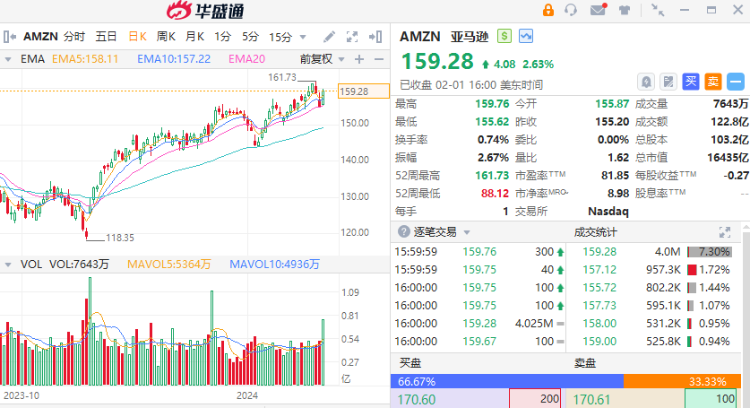Click the 52周最高 value 161.73
Screen dimensions: 750x408
(492, 176)
